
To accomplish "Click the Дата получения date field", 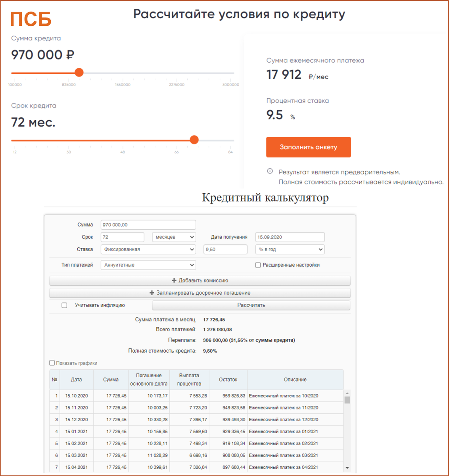I will (290, 237).
